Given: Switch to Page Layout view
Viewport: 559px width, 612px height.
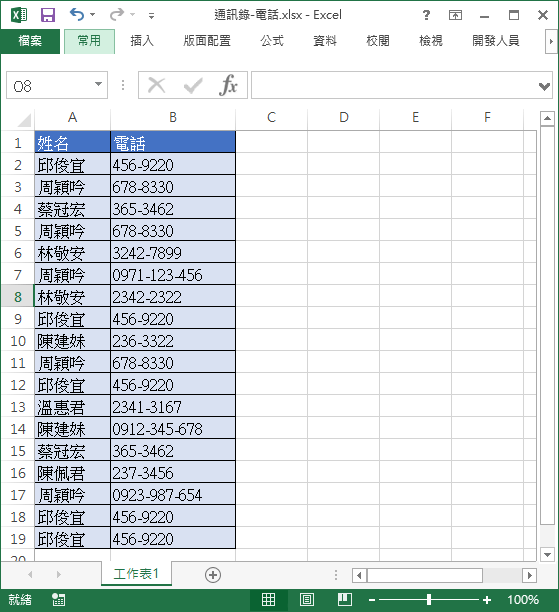Looking at the screenshot, I should point(306,600).
